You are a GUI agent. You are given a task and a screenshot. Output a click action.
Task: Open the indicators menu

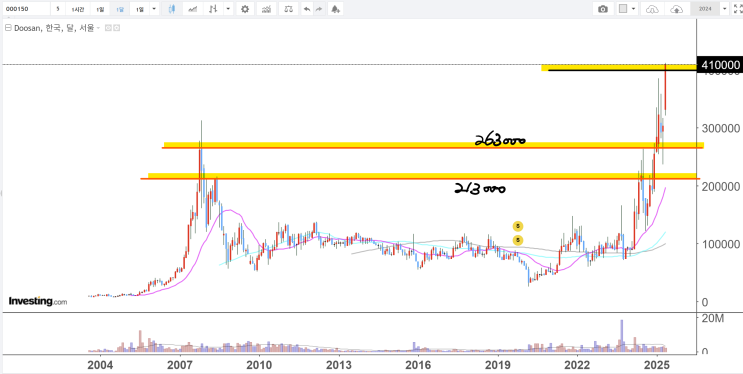click(x=267, y=9)
